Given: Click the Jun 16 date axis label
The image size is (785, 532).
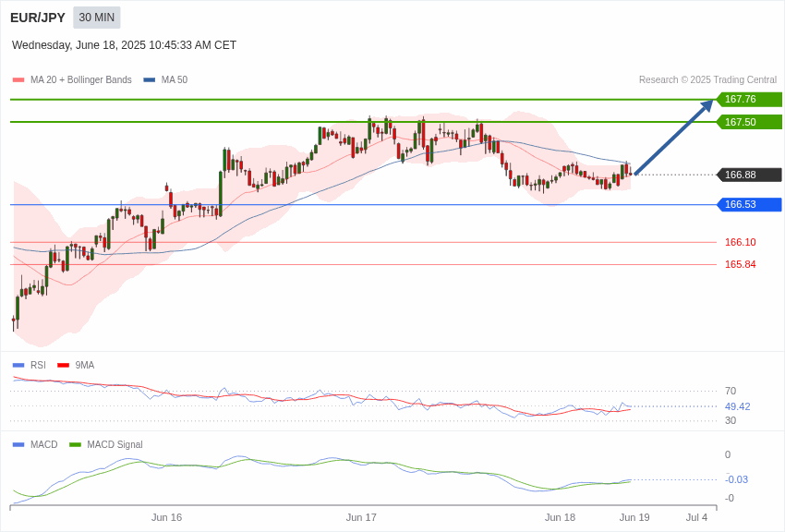Looking at the screenshot, I should [167, 517].
